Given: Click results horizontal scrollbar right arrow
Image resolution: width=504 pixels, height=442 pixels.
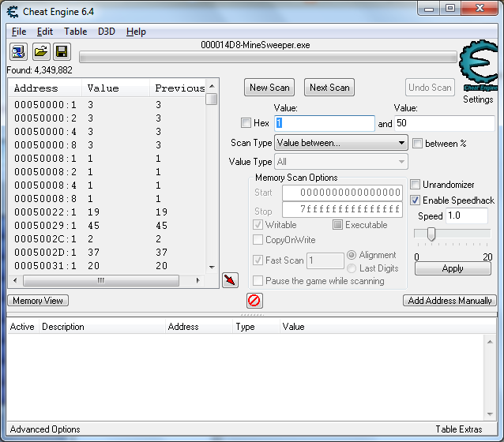Looking at the screenshot, I should point(198,280).
